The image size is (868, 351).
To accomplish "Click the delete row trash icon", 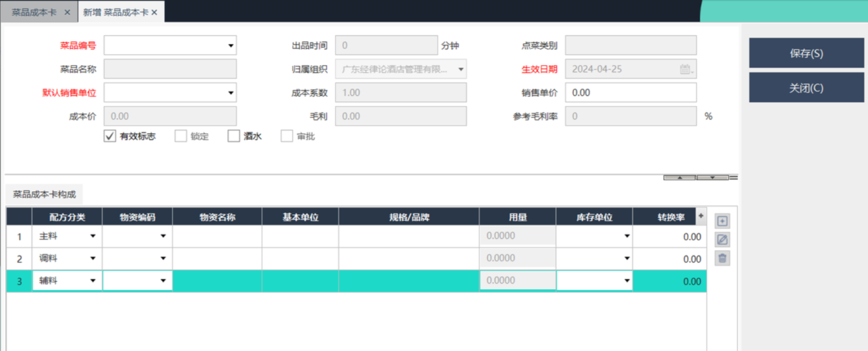I will tap(722, 258).
